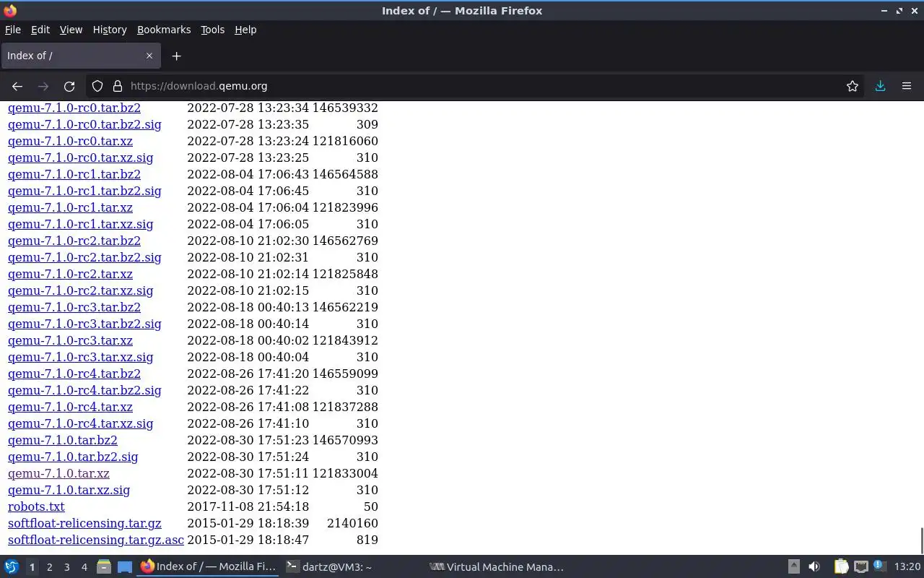This screenshot has height=578, width=924.
Task: Select the date 2017-11-08 21:54:18
Action: [x=248, y=506]
